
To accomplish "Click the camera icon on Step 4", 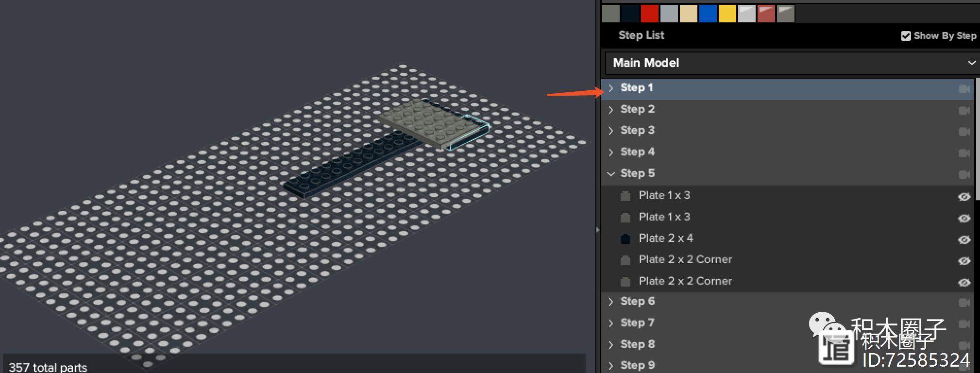I will (964, 153).
